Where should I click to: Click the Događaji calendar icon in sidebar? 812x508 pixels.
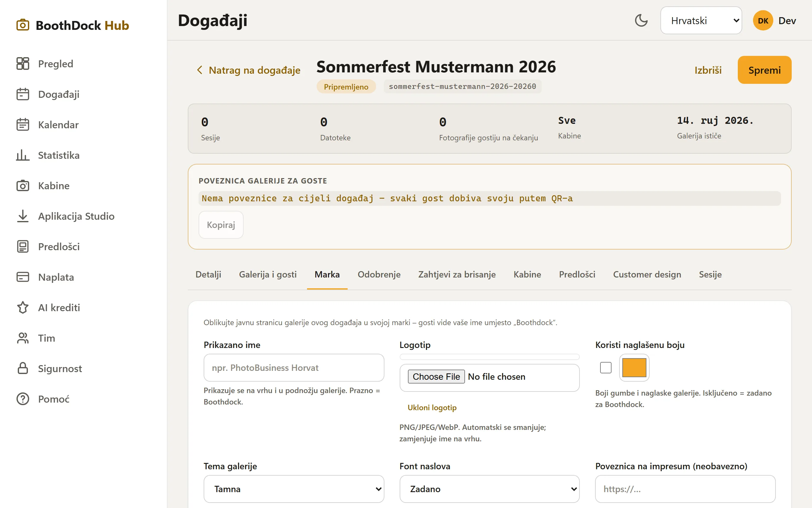coord(23,94)
